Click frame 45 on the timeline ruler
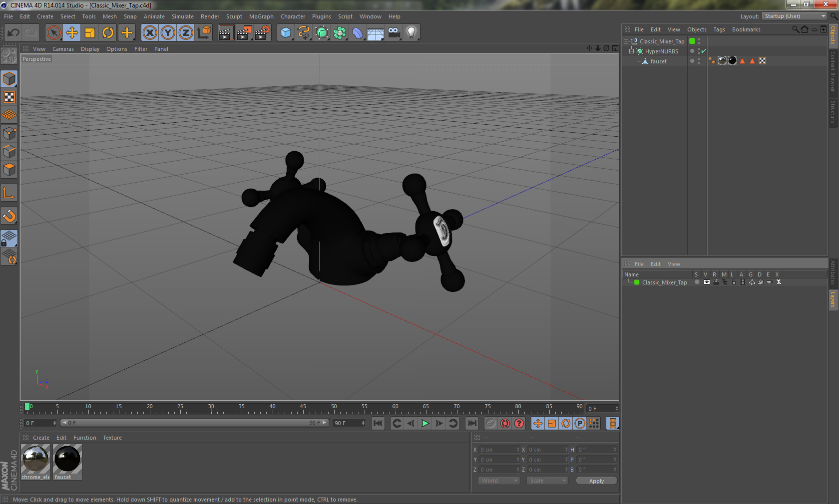839x504 pixels. click(303, 409)
